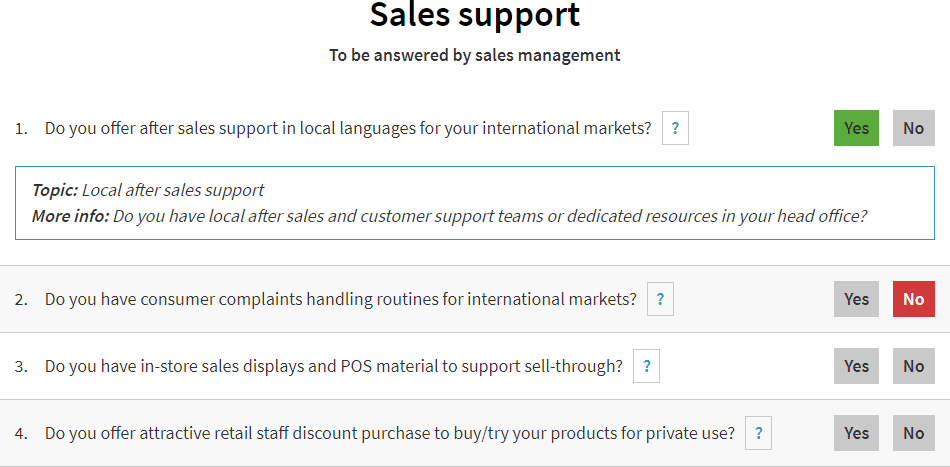Viewport: 950px width, 467px height.
Task: Click question 3 about POS material
Action: point(333,366)
